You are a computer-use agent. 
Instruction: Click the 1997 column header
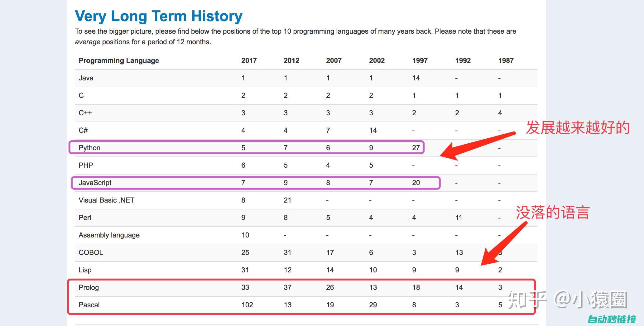click(420, 60)
